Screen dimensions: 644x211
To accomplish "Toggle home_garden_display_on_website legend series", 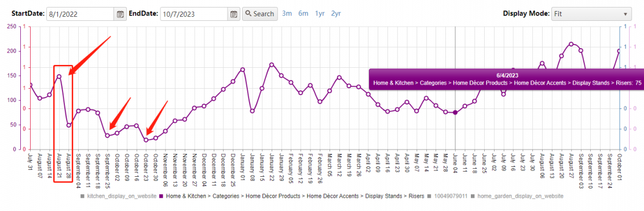I will tap(518, 196).
